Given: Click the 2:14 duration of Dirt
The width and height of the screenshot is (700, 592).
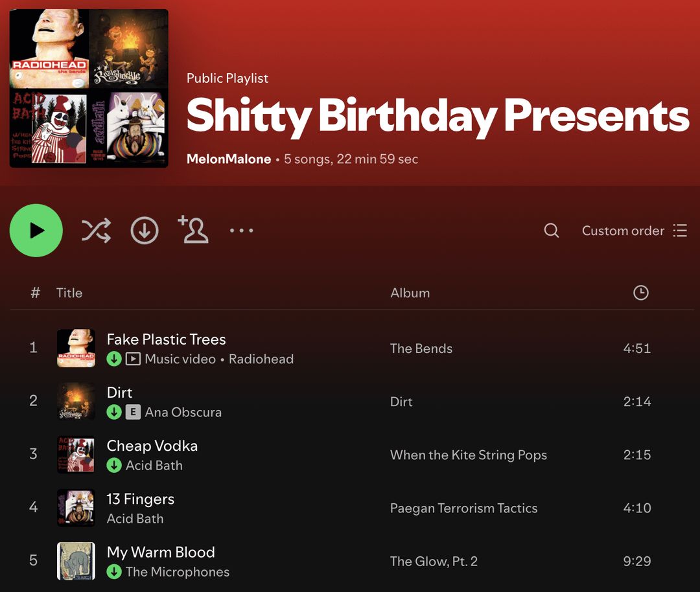Looking at the screenshot, I should pos(637,402).
